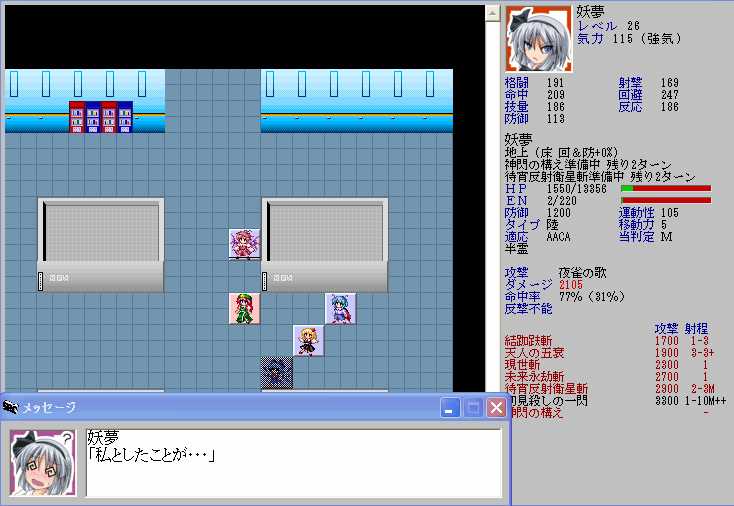
Task: Click the 半霊 ability label
Action: click(x=516, y=249)
